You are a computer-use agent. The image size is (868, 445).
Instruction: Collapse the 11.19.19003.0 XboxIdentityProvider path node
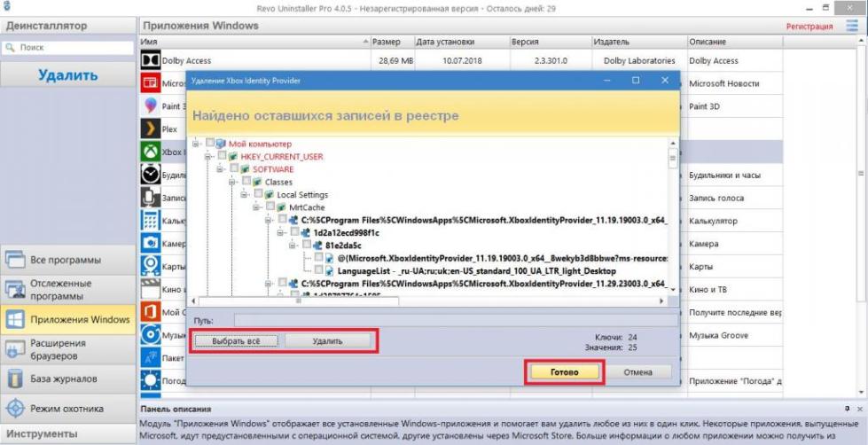pos(269,220)
